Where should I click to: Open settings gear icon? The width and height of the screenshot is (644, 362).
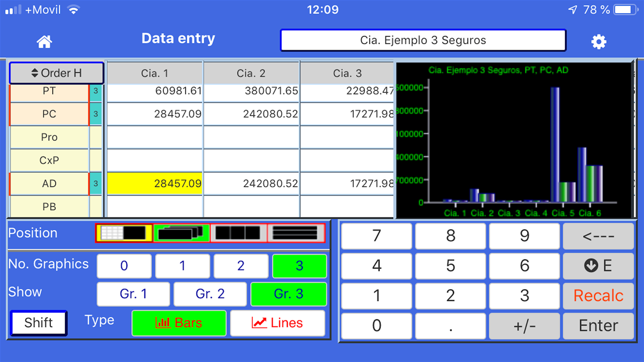(x=599, y=42)
